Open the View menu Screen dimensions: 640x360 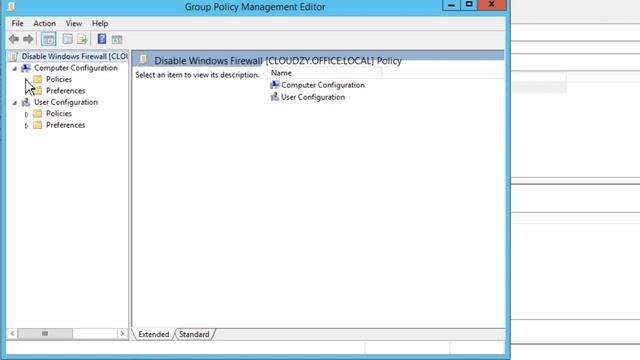tap(74, 23)
